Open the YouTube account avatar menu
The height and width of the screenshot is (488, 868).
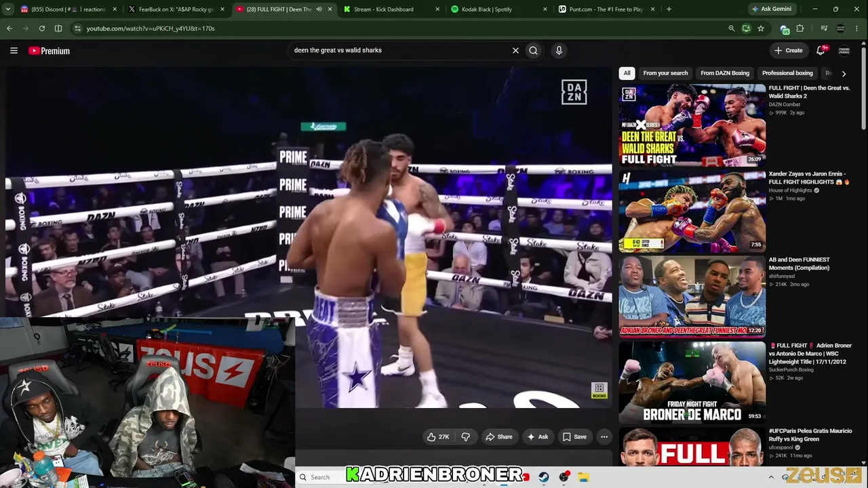tap(844, 50)
